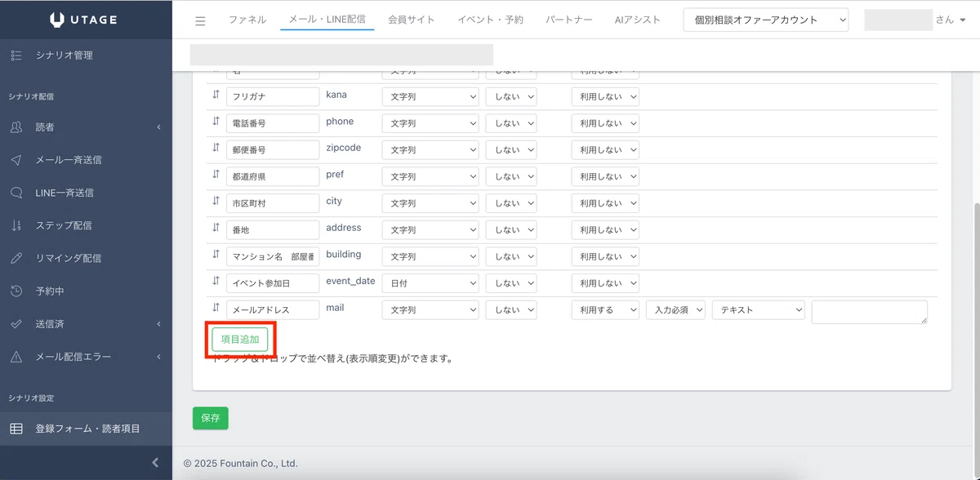Click the 登録フォーム・読者項目 table icon
The width and height of the screenshot is (980, 480).
coord(16,429)
